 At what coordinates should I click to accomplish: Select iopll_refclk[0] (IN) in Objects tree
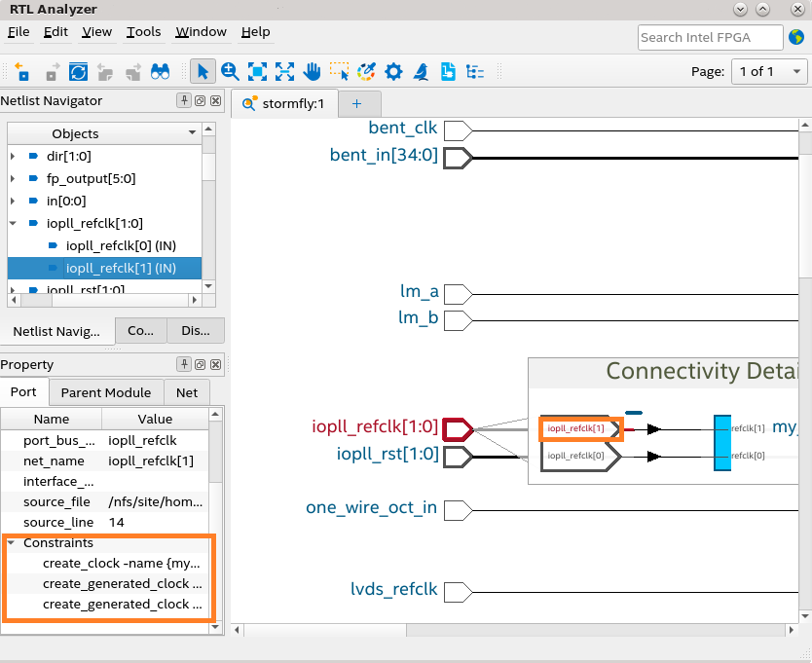[x=120, y=245]
